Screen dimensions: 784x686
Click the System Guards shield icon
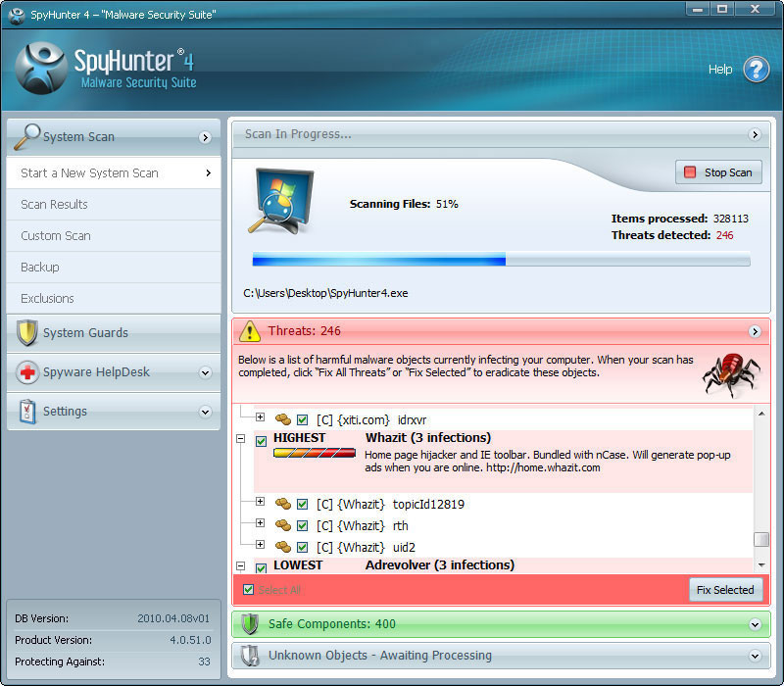click(x=27, y=332)
